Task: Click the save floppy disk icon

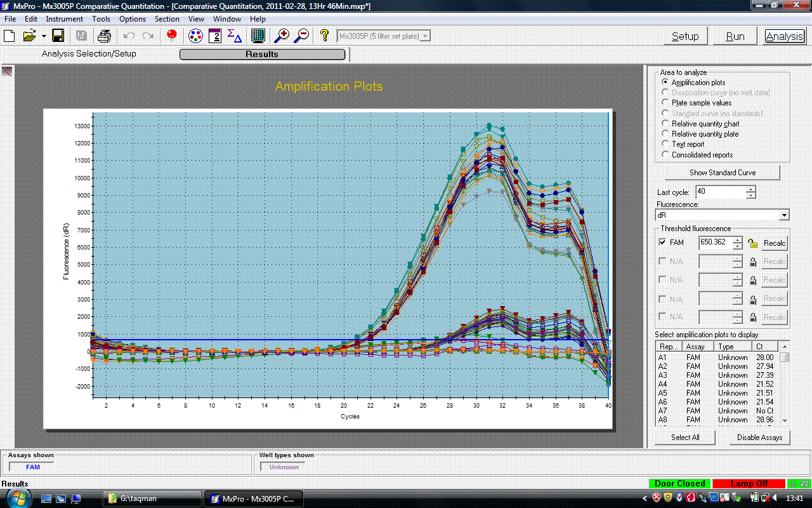Action: (x=58, y=36)
